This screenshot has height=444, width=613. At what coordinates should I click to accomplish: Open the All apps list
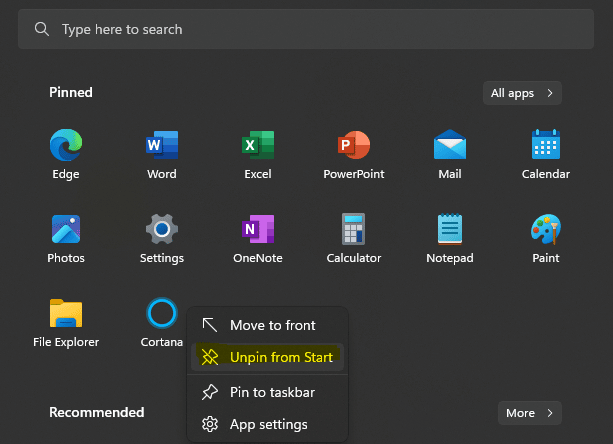(x=522, y=93)
